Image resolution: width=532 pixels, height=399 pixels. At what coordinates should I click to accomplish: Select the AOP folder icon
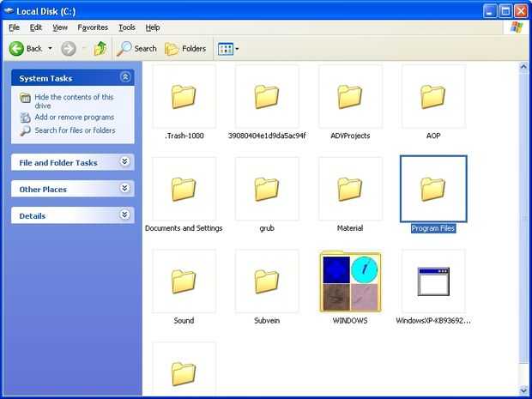tap(433, 97)
